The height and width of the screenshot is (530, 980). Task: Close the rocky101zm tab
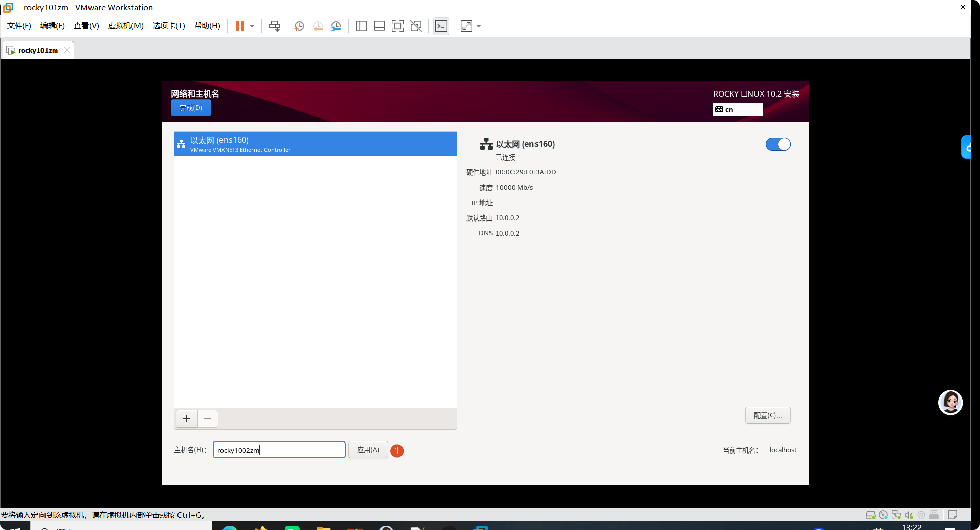point(67,50)
